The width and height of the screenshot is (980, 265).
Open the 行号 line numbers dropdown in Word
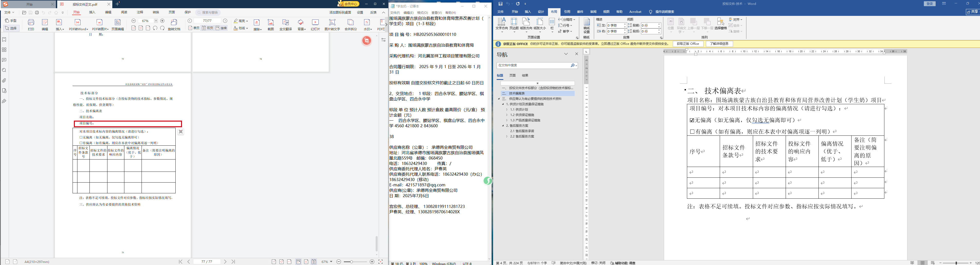pyautogui.click(x=565, y=25)
